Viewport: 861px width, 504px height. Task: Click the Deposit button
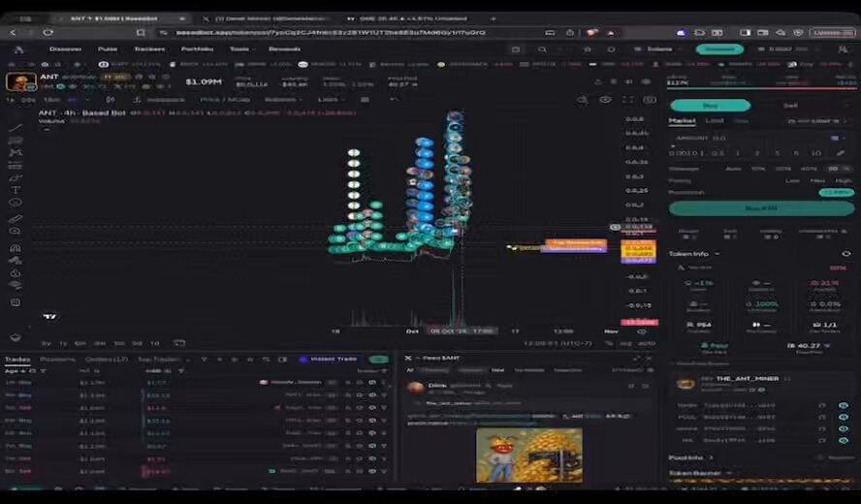(719, 48)
